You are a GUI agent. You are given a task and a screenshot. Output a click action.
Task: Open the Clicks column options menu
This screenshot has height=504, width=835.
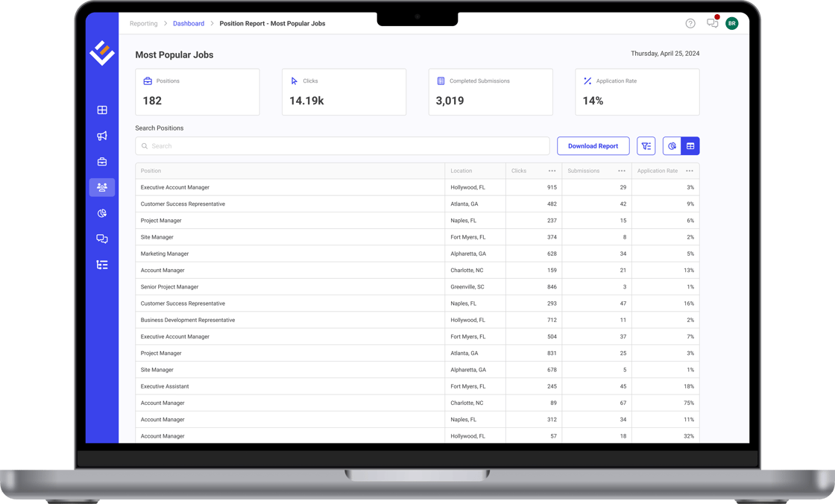click(552, 171)
